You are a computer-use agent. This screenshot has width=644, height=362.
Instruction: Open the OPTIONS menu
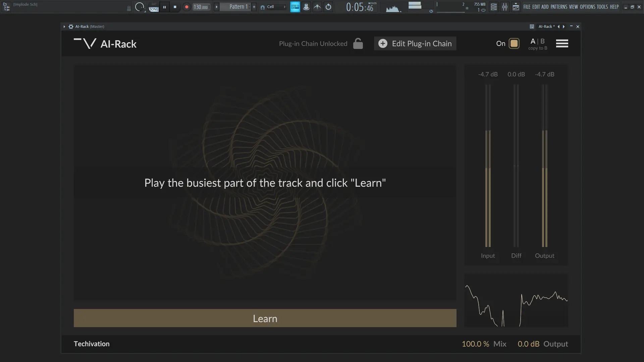(x=587, y=7)
